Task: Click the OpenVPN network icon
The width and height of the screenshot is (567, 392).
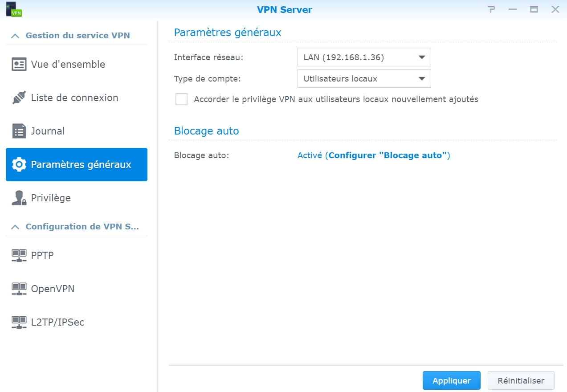Action: (19, 289)
